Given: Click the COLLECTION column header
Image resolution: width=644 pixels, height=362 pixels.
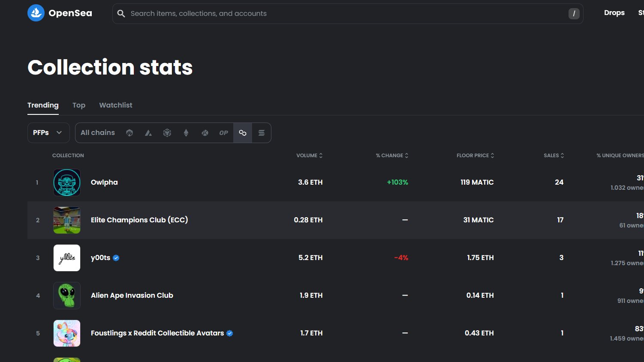Looking at the screenshot, I should pyautogui.click(x=68, y=156).
